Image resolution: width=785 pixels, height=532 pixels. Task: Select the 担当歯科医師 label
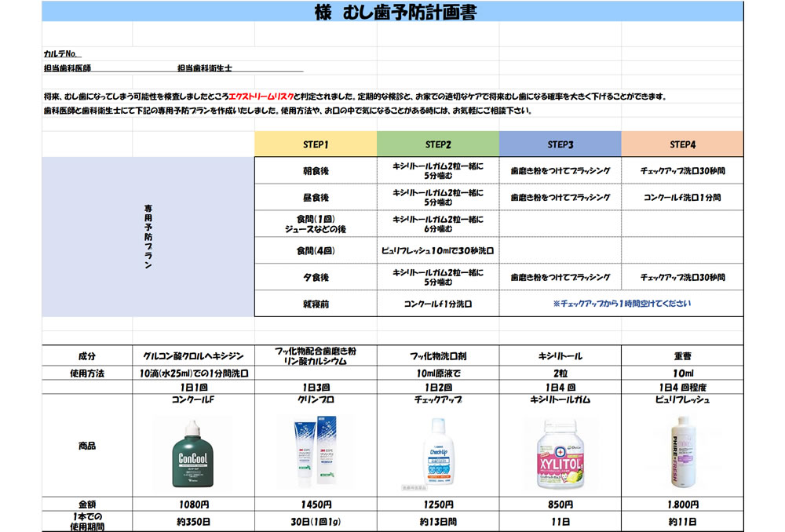68,68
